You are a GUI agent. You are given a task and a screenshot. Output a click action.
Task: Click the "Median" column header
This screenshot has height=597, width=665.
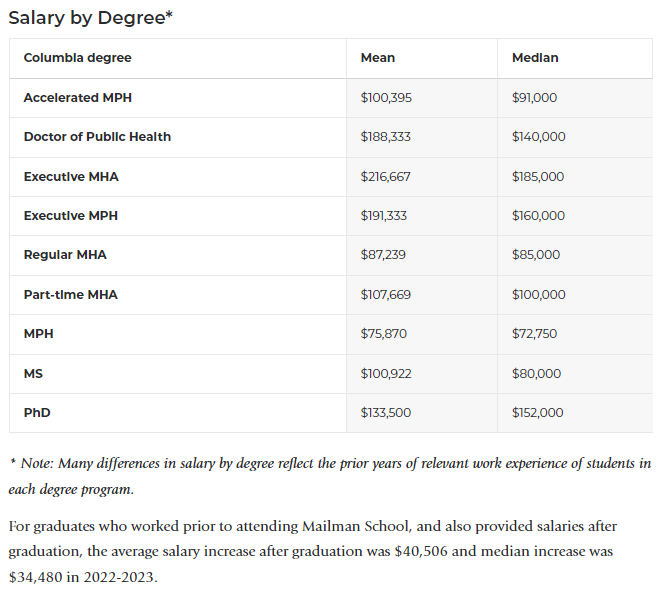(535, 58)
